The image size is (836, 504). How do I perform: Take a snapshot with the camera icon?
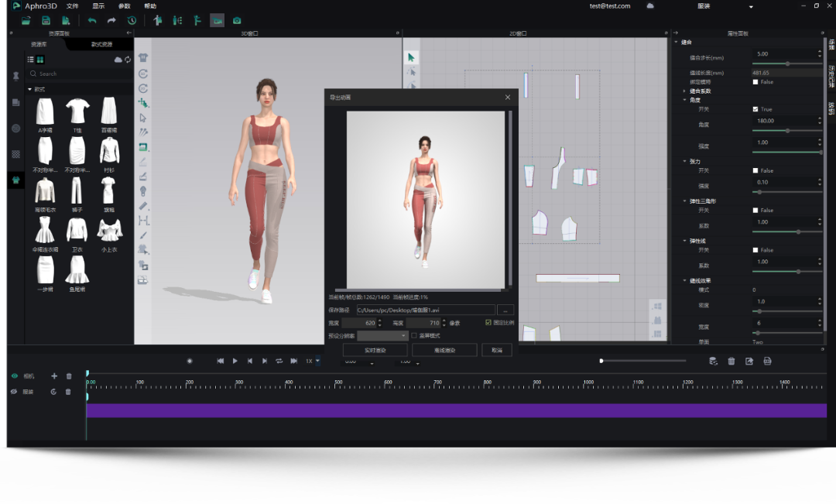point(237,21)
